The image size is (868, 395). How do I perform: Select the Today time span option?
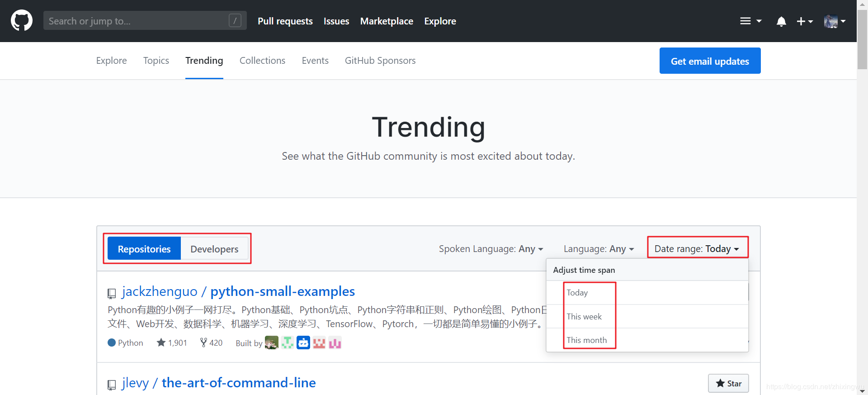point(577,293)
